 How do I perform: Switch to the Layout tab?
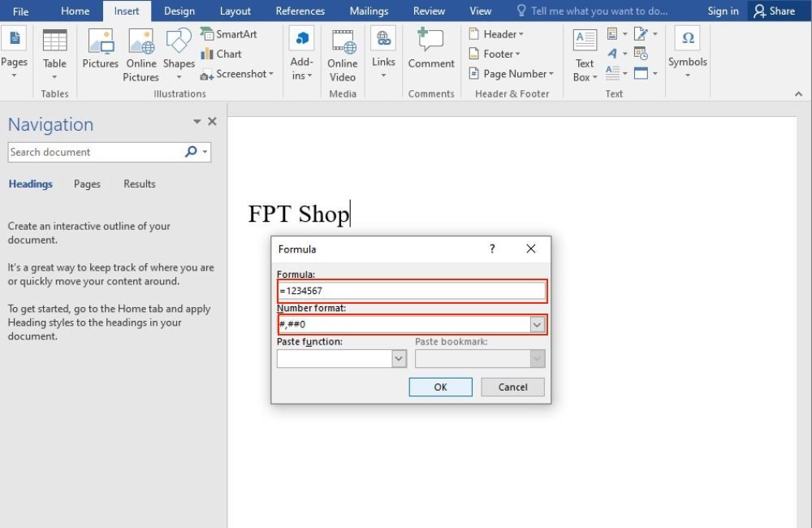click(235, 11)
